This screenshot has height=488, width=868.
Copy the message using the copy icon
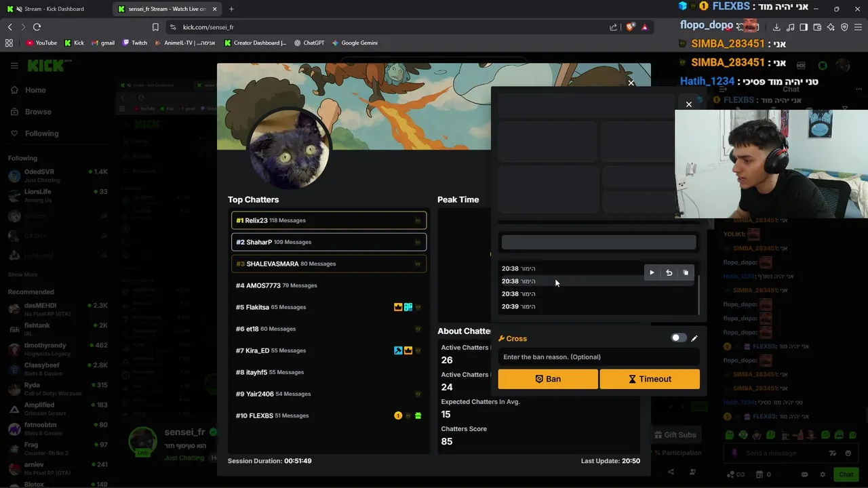click(x=686, y=272)
